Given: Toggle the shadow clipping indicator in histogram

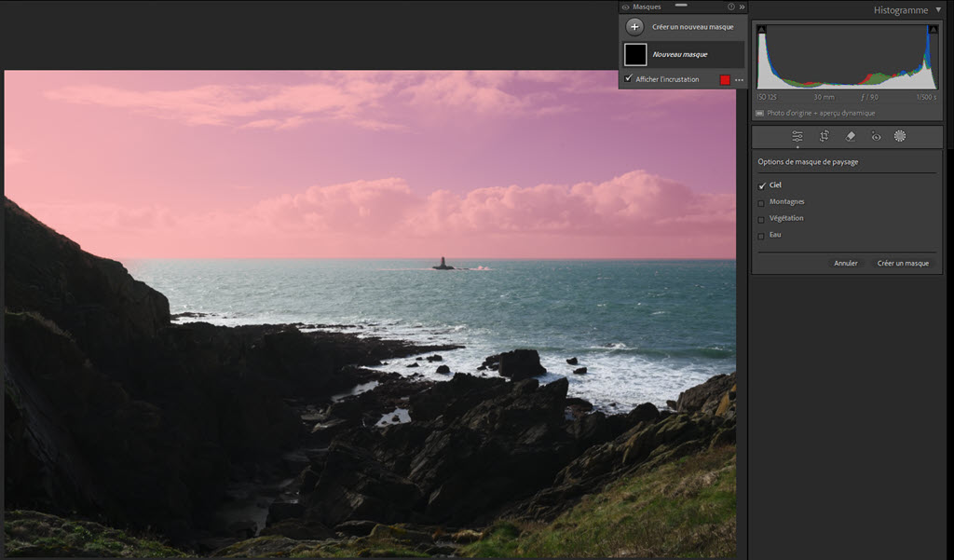Looking at the screenshot, I should point(761,30).
